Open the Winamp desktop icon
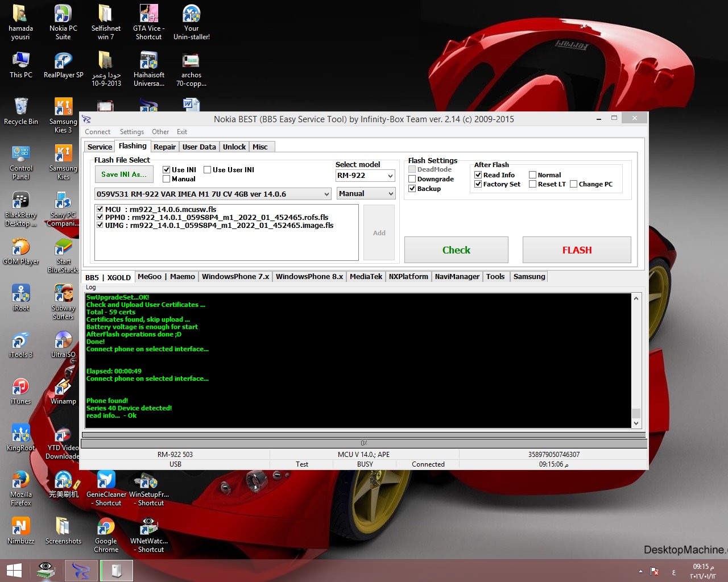 click(x=63, y=391)
